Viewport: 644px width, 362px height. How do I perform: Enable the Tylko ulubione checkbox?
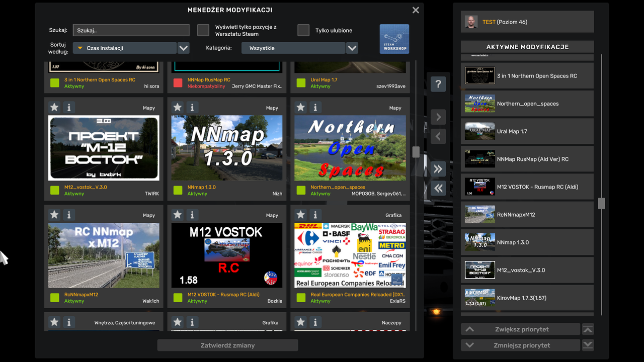[303, 30]
